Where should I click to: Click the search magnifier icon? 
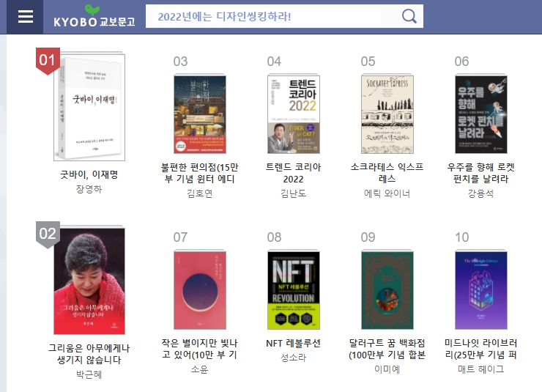pos(409,16)
